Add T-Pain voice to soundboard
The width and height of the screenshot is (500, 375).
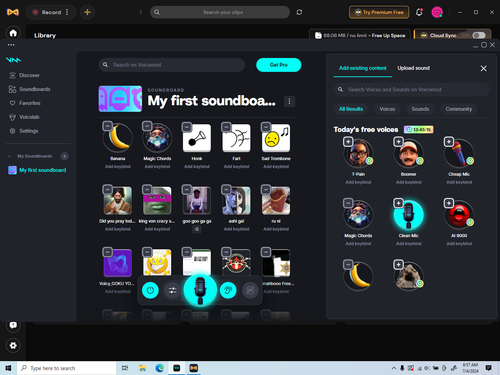(x=348, y=142)
